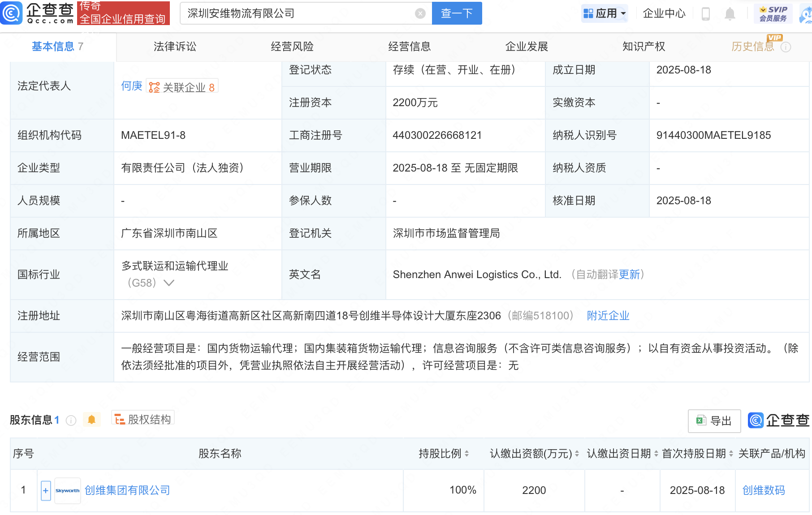
Task: Switch to the 法律诉讼 tab
Action: pyautogui.click(x=175, y=47)
